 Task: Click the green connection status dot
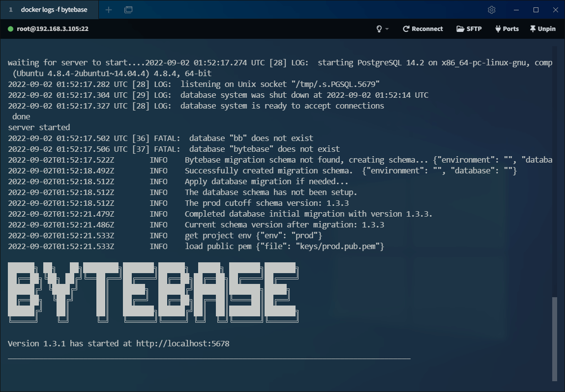tap(10, 29)
